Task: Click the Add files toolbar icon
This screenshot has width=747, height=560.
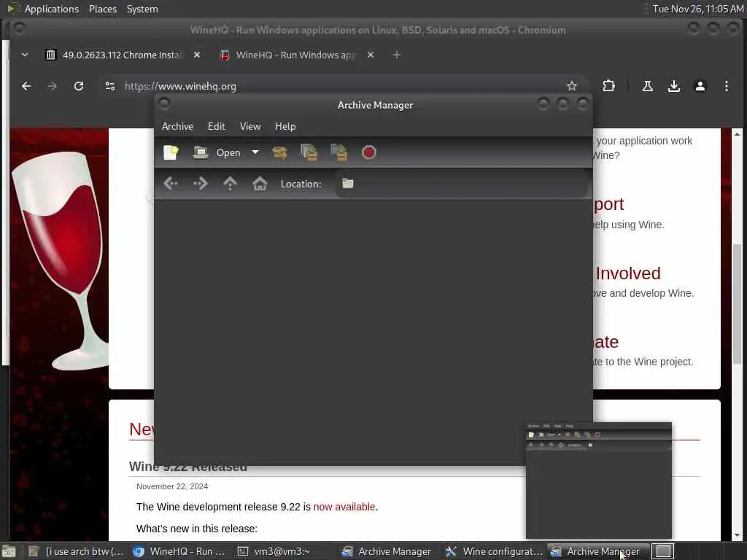Action: 309,152
